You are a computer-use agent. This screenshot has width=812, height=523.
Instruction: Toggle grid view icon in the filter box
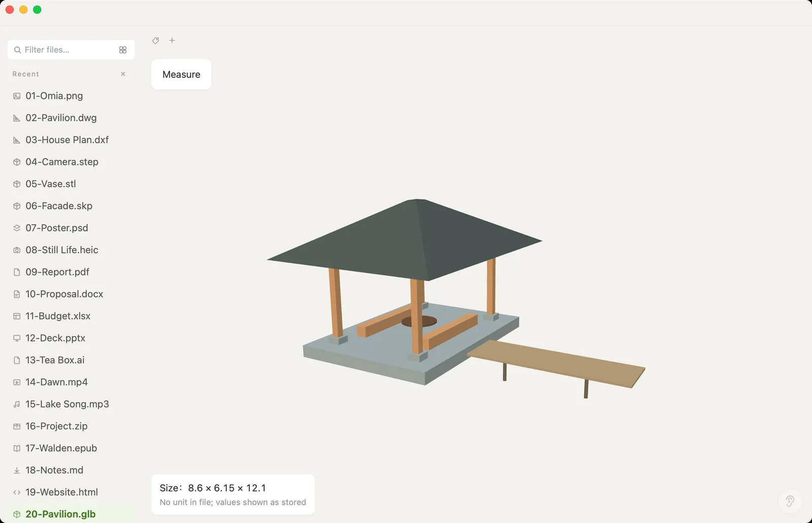click(x=123, y=50)
